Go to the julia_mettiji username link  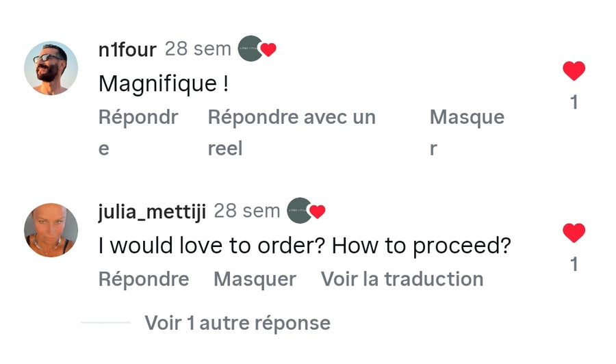152,211
